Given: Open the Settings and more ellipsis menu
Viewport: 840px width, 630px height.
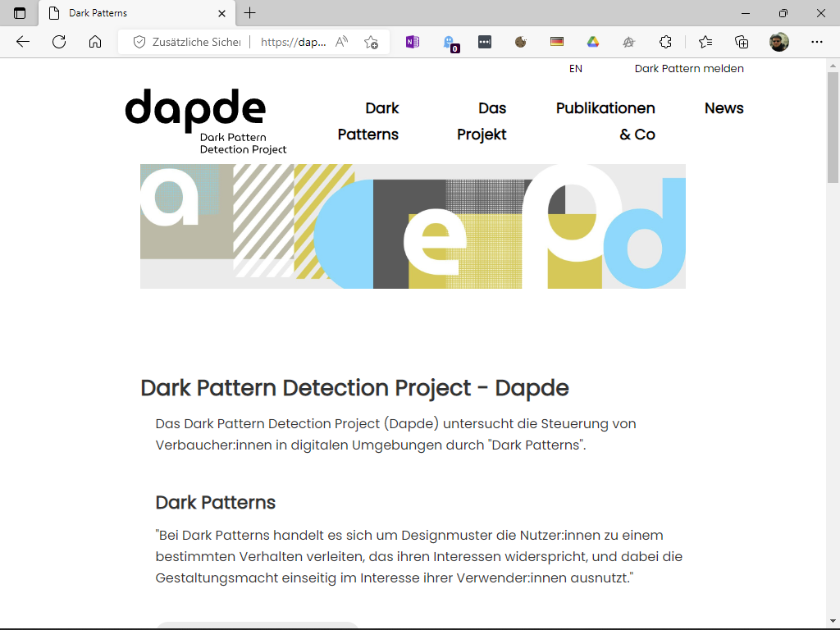Looking at the screenshot, I should pos(817,41).
